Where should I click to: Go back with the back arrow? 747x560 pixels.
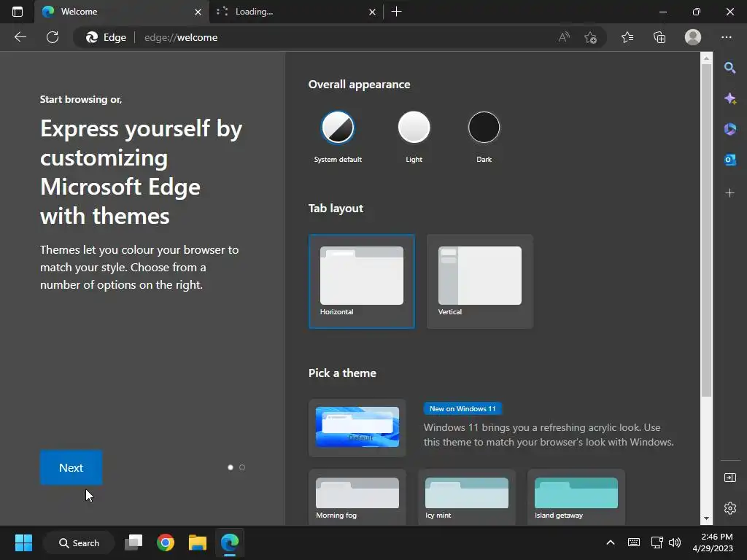[20, 37]
